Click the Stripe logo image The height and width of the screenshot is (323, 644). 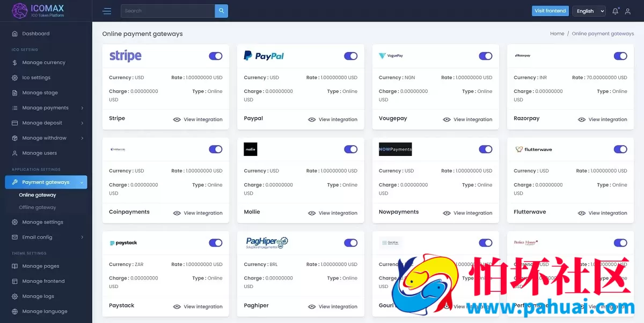[x=126, y=56]
